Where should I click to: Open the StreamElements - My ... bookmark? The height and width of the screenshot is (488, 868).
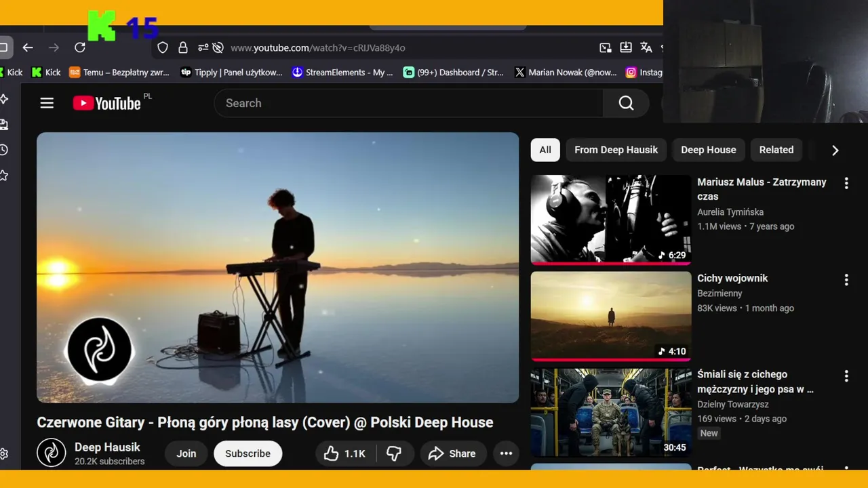tap(342, 73)
